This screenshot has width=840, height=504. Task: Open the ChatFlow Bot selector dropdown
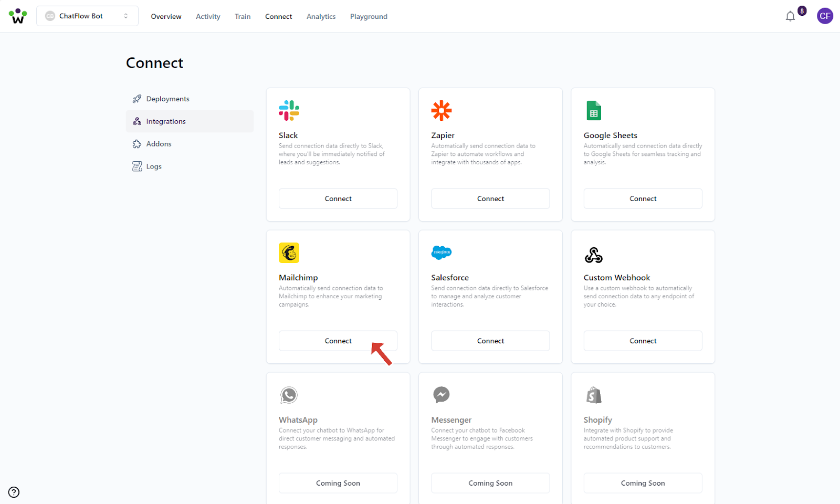coord(87,16)
